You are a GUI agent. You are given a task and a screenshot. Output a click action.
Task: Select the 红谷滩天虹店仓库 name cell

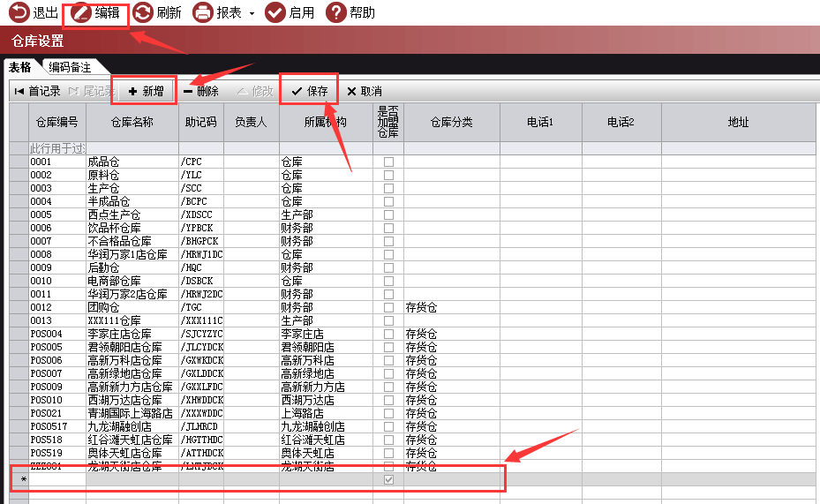coord(132,440)
